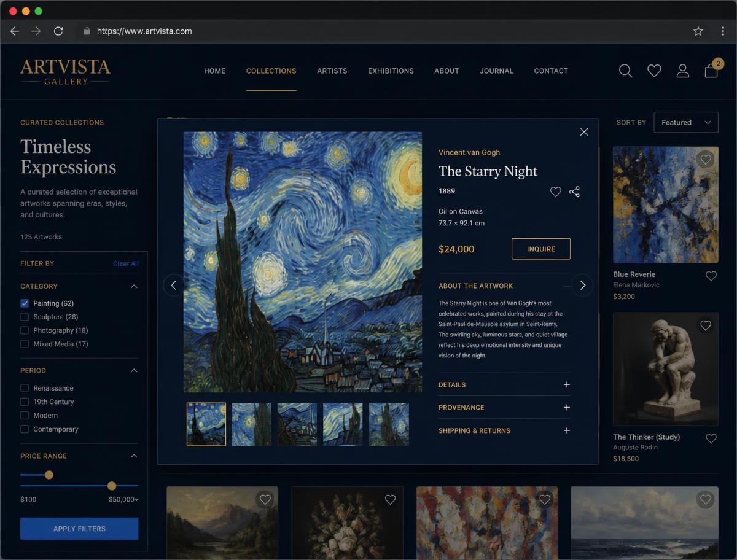Image resolution: width=737 pixels, height=560 pixels.
Task: Select third Starry Night village thumbnail
Action: pyautogui.click(x=297, y=424)
